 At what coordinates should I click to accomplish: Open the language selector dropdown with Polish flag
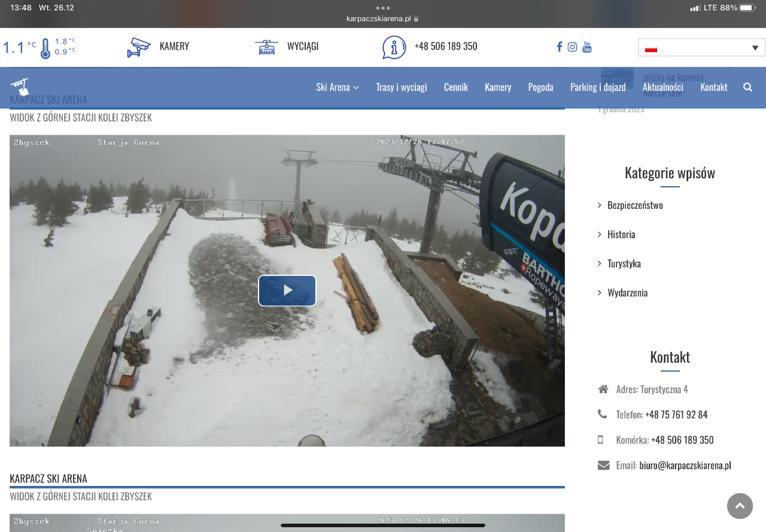click(701, 47)
